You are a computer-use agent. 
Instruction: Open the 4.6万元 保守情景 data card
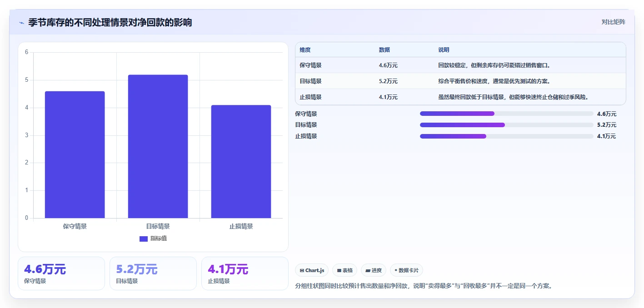pyautogui.click(x=61, y=273)
